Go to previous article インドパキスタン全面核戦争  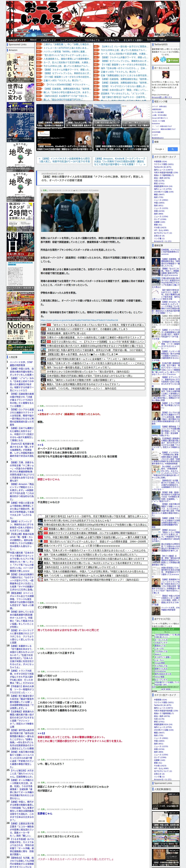point(64,160)
